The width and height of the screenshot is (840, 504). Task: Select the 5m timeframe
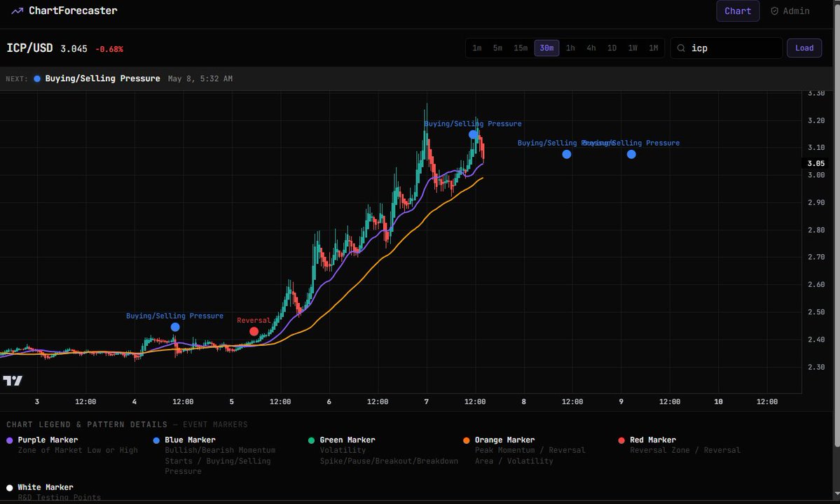497,48
